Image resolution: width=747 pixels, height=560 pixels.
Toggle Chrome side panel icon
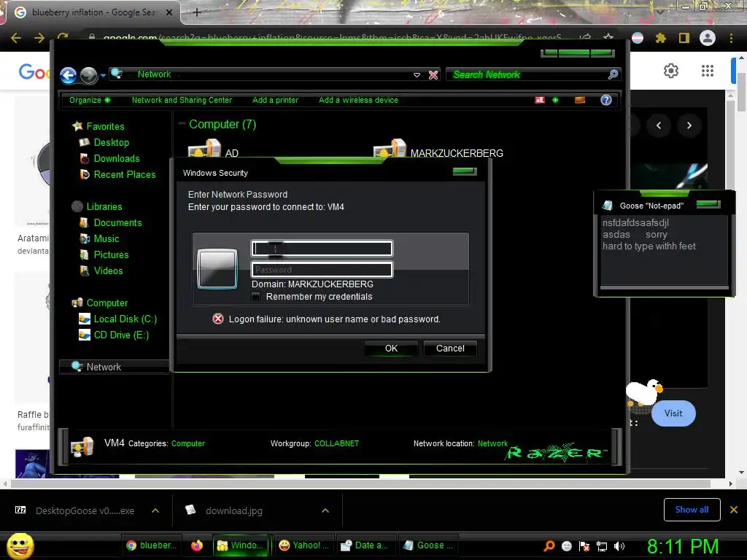pos(684,38)
